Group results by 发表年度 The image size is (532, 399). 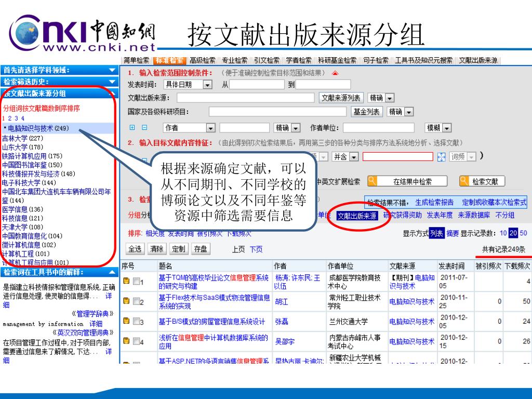click(440, 215)
